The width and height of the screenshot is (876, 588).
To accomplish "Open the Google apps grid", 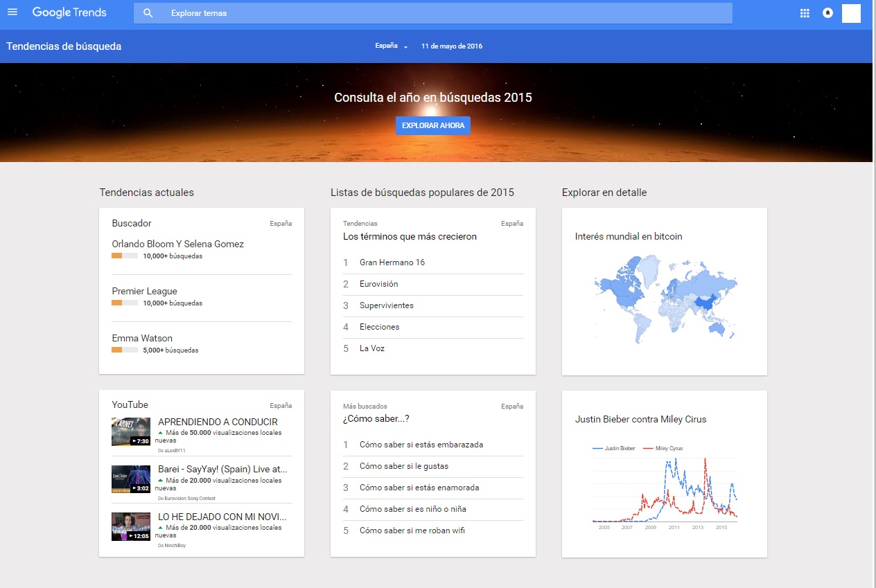I will [x=805, y=13].
